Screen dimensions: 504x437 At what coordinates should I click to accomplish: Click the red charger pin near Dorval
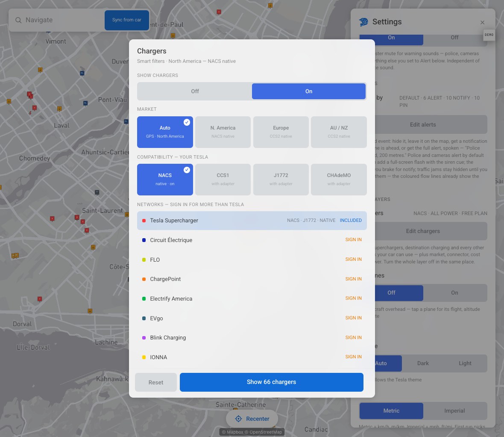[x=40, y=299]
